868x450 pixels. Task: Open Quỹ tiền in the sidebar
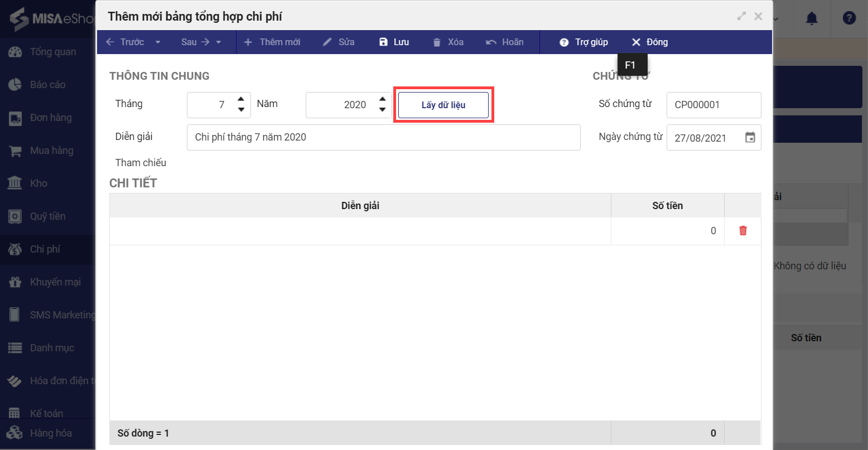pyautogui.click(x=47, y=216)
